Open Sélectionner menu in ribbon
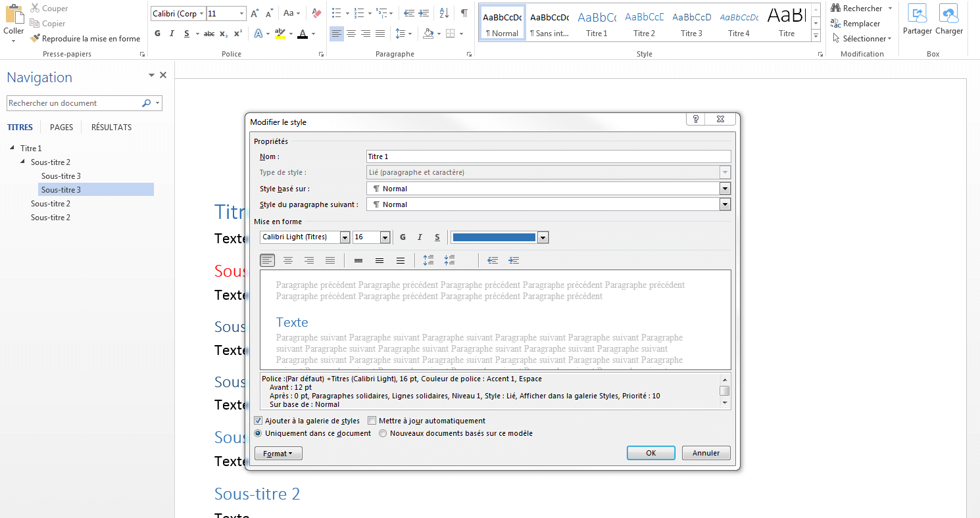 tap(862, 39)
